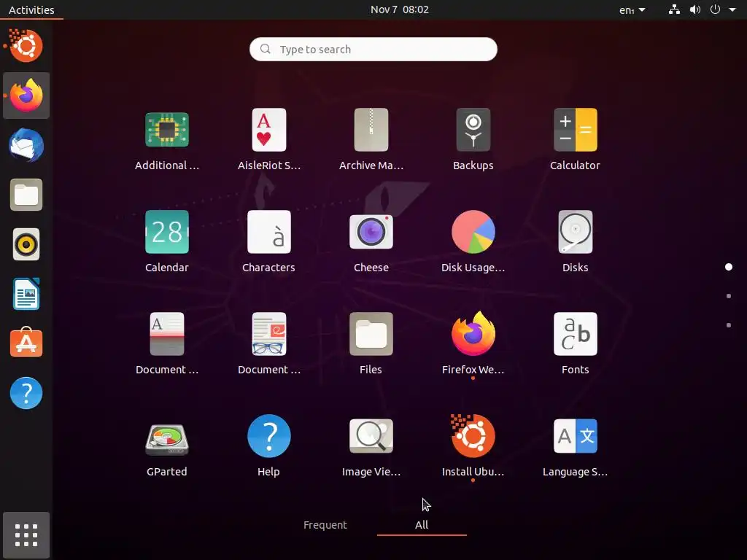Click the power icon in top bar
The height and width of the screenshot is (560, 747).
[715, 9]
